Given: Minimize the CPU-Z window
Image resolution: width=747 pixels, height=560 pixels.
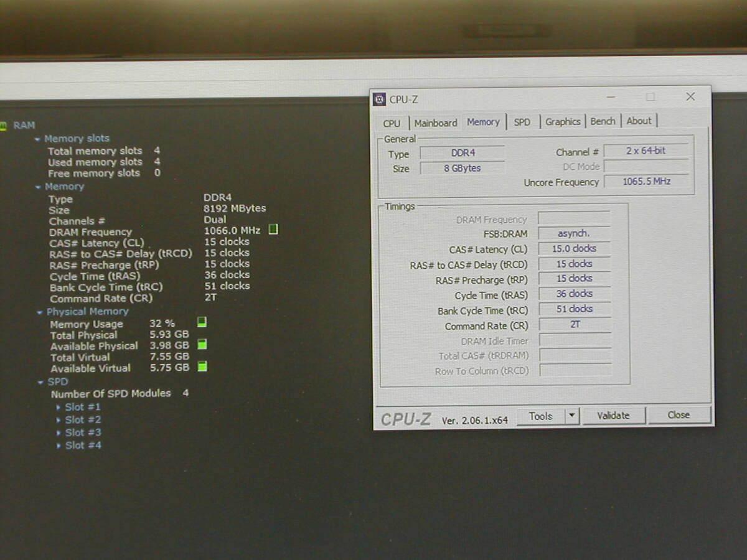Looking at the screenshot, I should [x=612, y=97].
